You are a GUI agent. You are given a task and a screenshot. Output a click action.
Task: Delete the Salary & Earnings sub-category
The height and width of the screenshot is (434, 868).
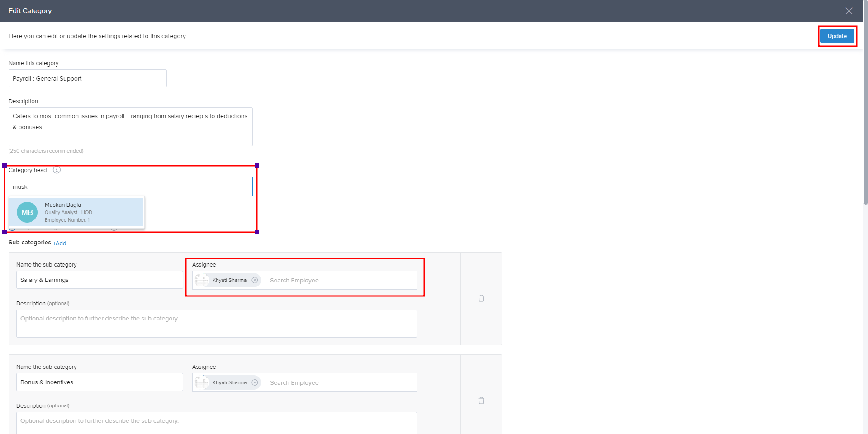point(481,298)
